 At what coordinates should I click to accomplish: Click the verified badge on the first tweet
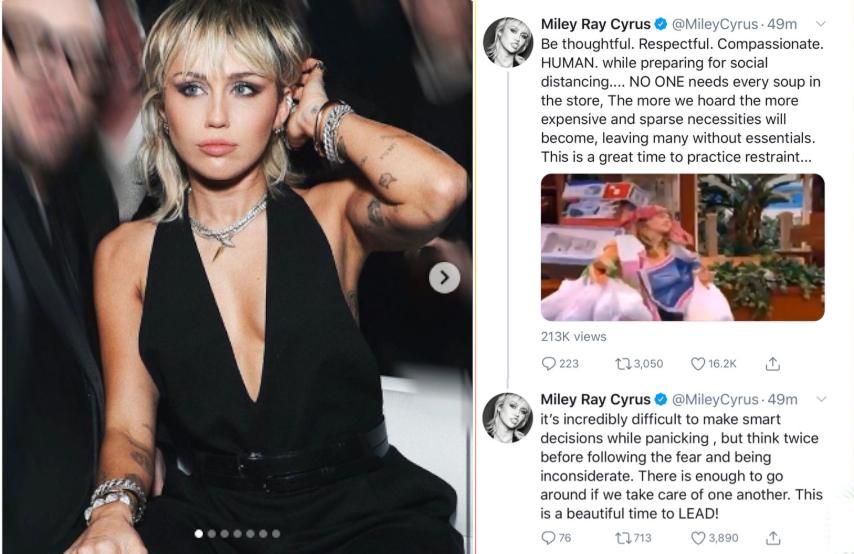click(x=661, y=23)
